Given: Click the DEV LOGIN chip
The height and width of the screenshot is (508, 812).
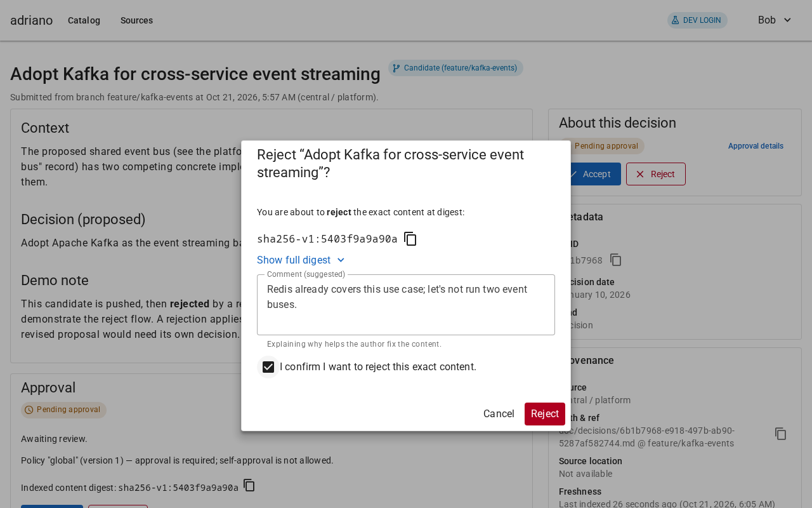Looking at the screenshot, I should 697,20.
